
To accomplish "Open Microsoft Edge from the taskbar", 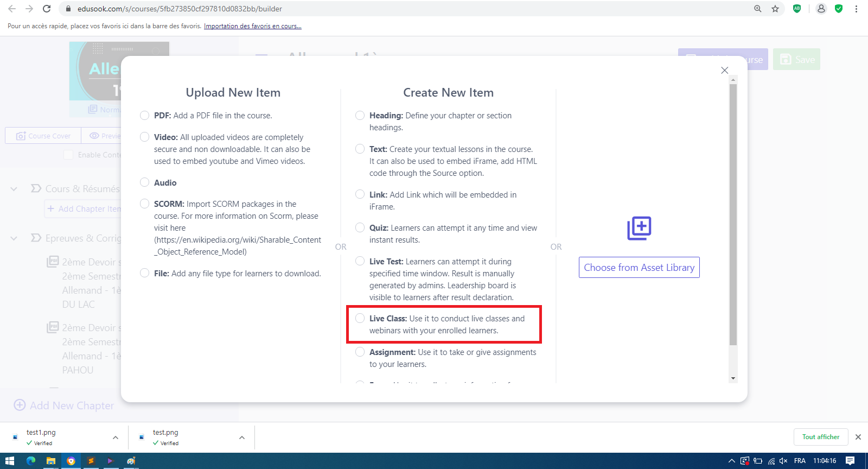I will 31,461.
